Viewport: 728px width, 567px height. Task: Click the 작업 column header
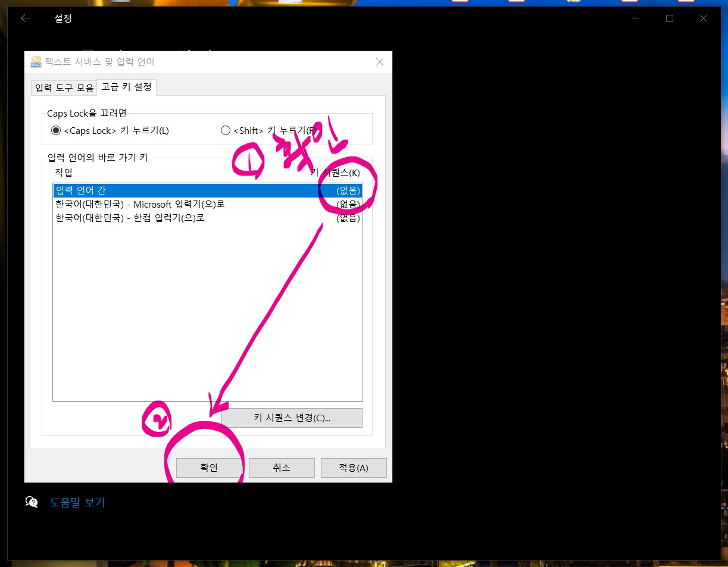pyautogui.click(x=64, y=173)
